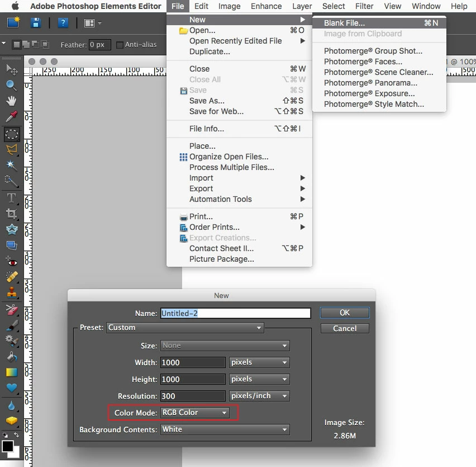The width and height of the screenshot is (476, 467).
Task: Select the Red Eye Removal tool
Action: pos(12,261)
